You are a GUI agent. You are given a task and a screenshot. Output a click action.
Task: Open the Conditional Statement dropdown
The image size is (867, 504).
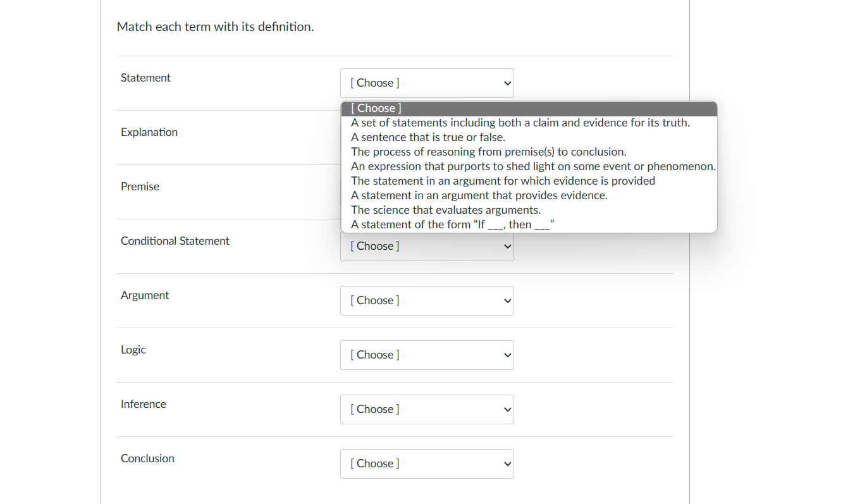tap(427, 246)
